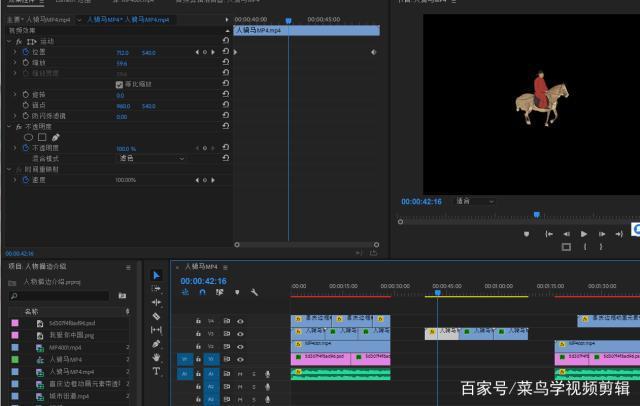Expand the rotation property row

tap(15, 95)
